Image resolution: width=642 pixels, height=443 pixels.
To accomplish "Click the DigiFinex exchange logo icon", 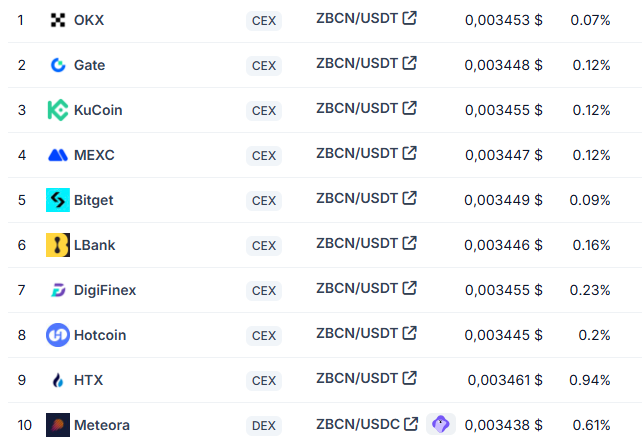I will 58,290.
